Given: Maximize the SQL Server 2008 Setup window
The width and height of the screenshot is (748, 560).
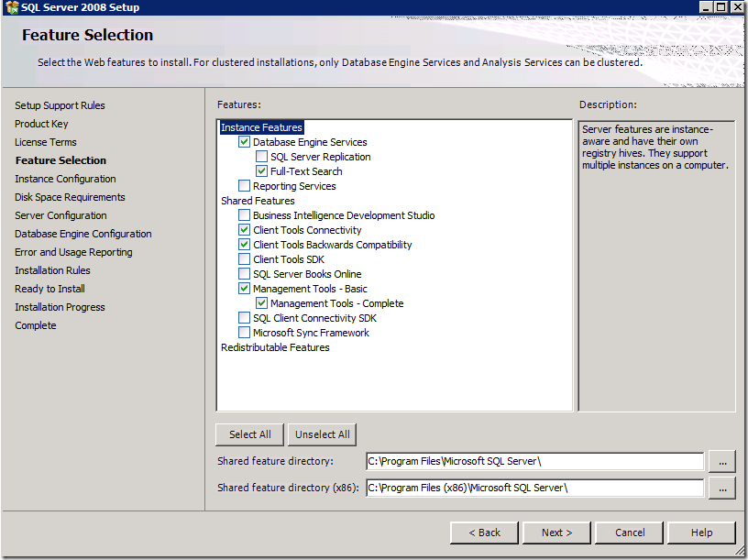Looking at the screenshot, I should tap(721, 7).
